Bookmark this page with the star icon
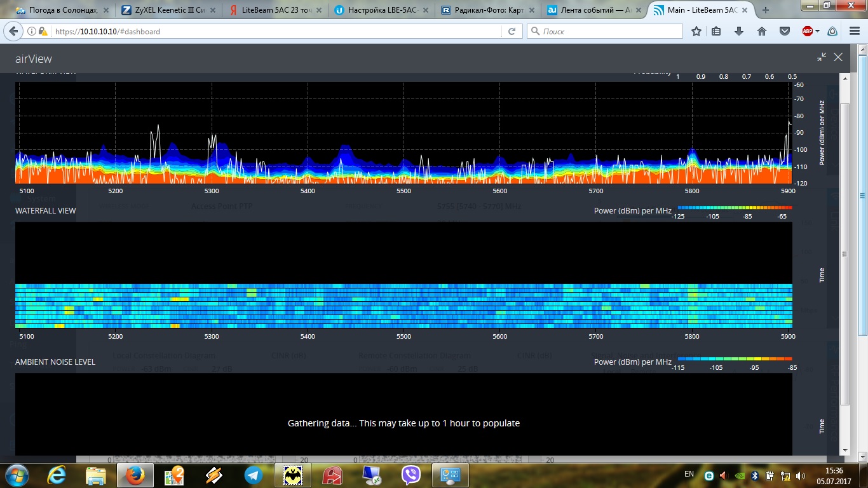This screenshot has width=868, height=488. click(696, 31)
